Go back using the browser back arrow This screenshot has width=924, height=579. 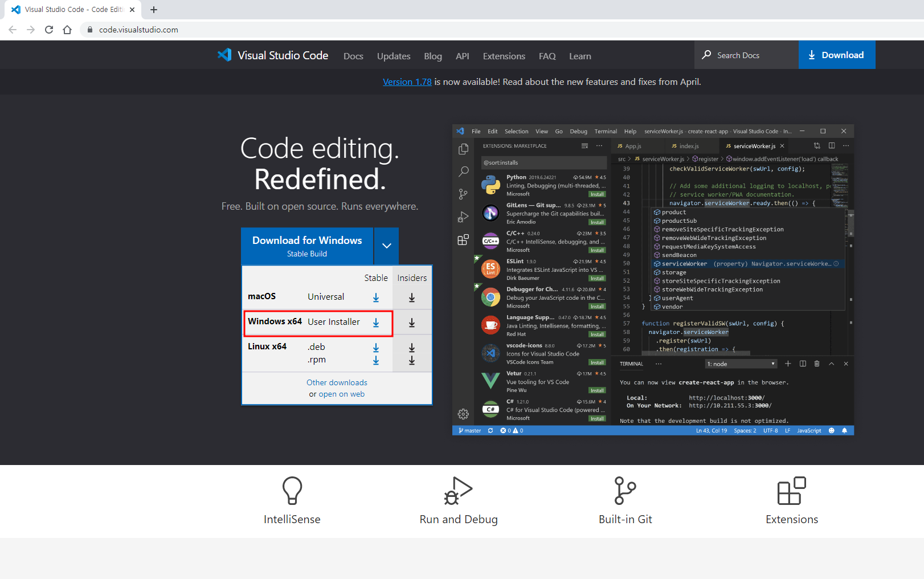point(13,30)
